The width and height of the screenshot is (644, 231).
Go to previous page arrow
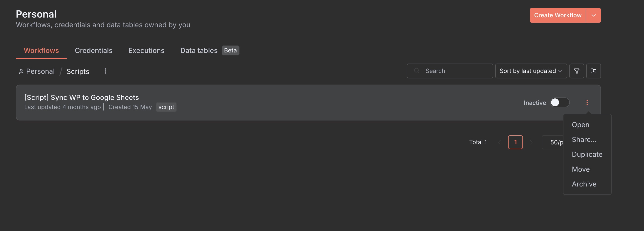click(x=499, y=142)
